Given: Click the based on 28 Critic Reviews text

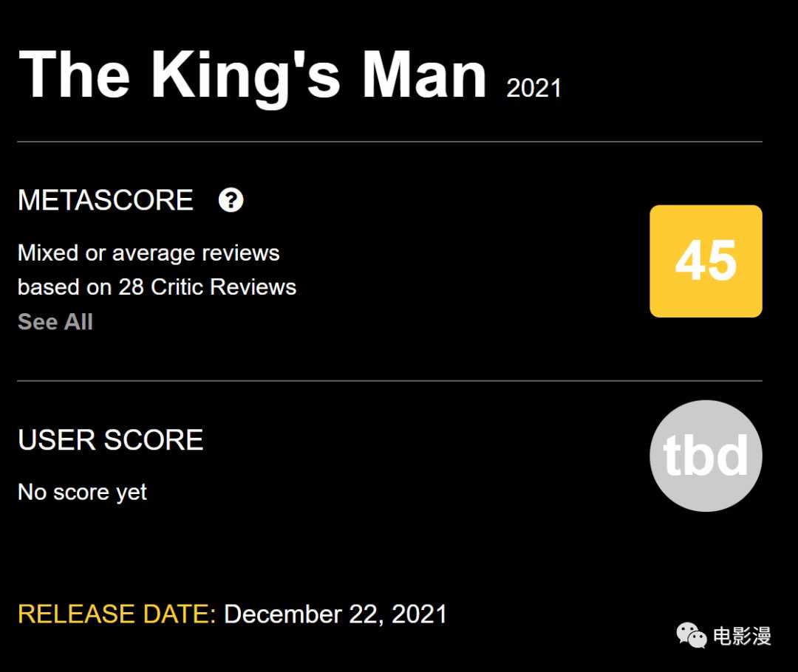Looking at the screenshot, I should tap(157, 287).
